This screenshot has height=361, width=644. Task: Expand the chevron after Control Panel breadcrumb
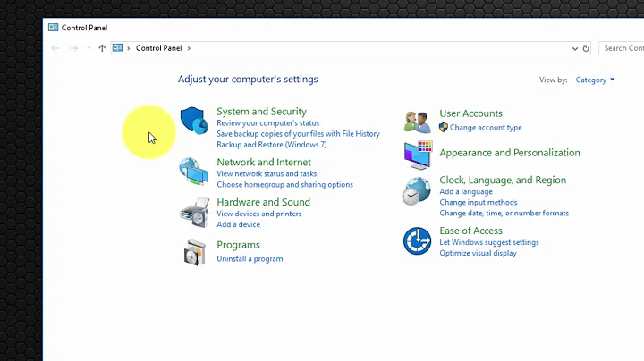pyautogui.click(x=189, y=48)
